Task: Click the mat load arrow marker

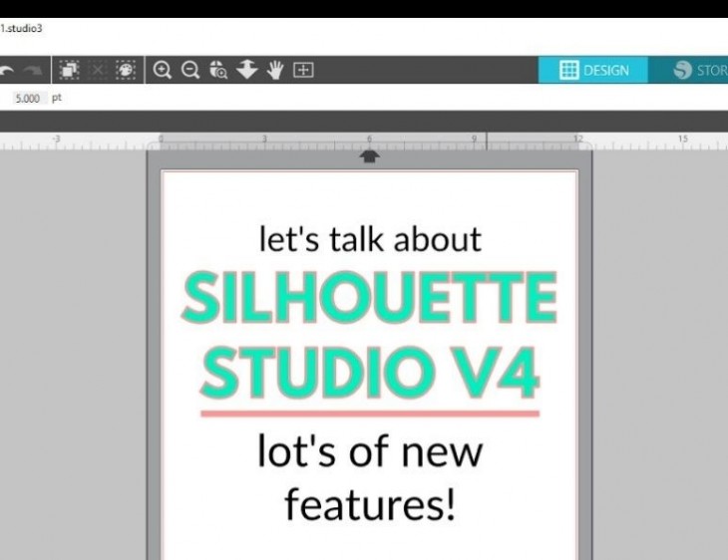Action: [x=369, y=156]
